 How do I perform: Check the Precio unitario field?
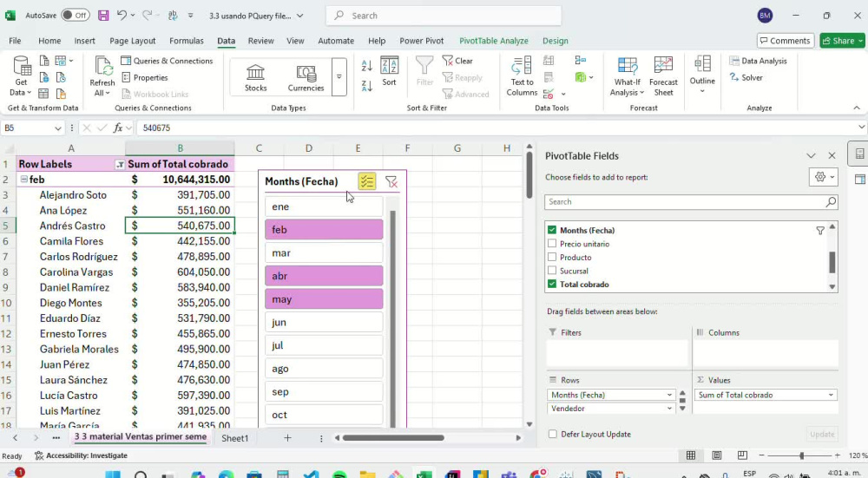click(552, 244)
